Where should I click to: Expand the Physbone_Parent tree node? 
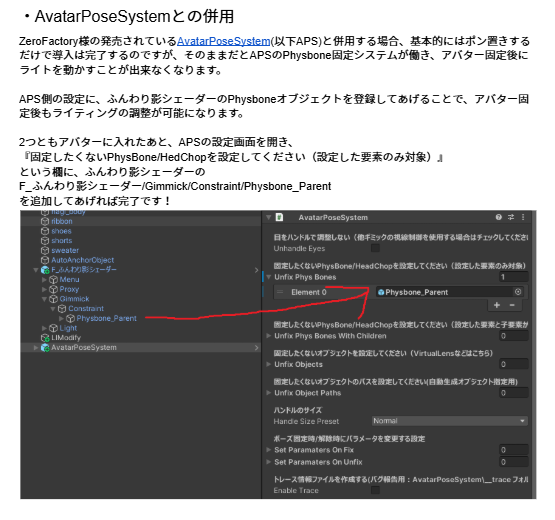[x=62, y=319]
